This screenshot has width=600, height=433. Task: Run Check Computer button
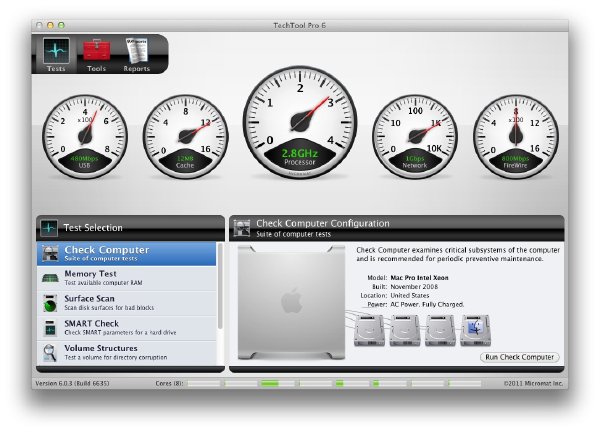[x=520, y=357]
